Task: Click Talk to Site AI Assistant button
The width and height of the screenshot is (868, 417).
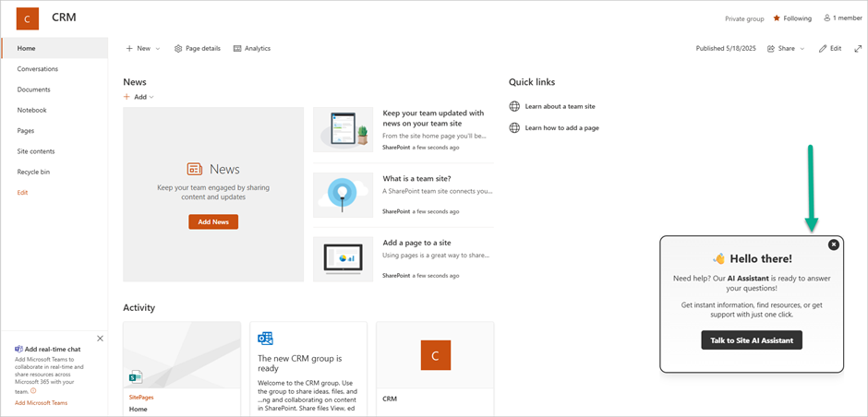Action: click(752, 340)
